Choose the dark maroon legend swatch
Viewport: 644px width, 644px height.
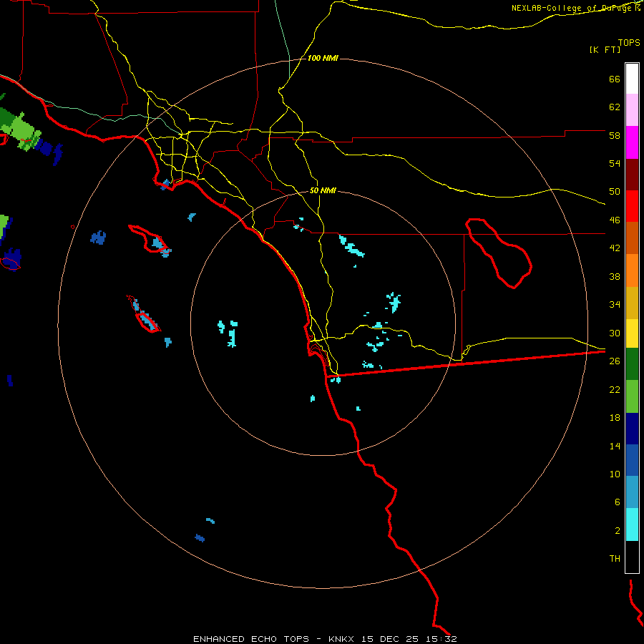tap(632, 175)
